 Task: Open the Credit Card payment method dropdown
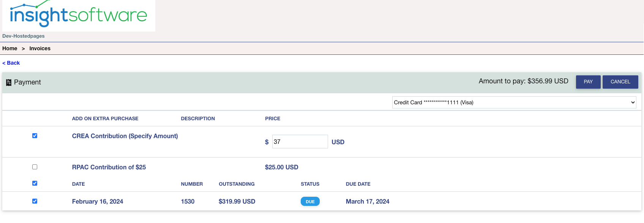(515, 102)
